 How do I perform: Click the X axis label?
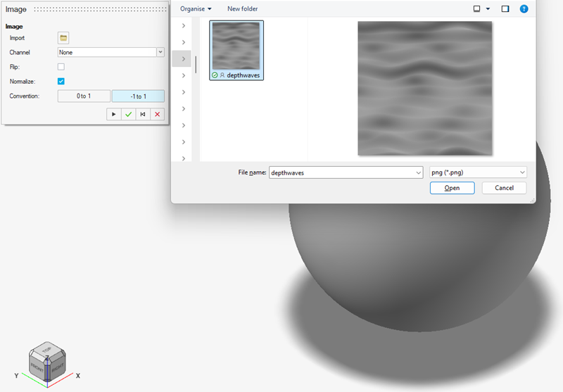[78, 376]
